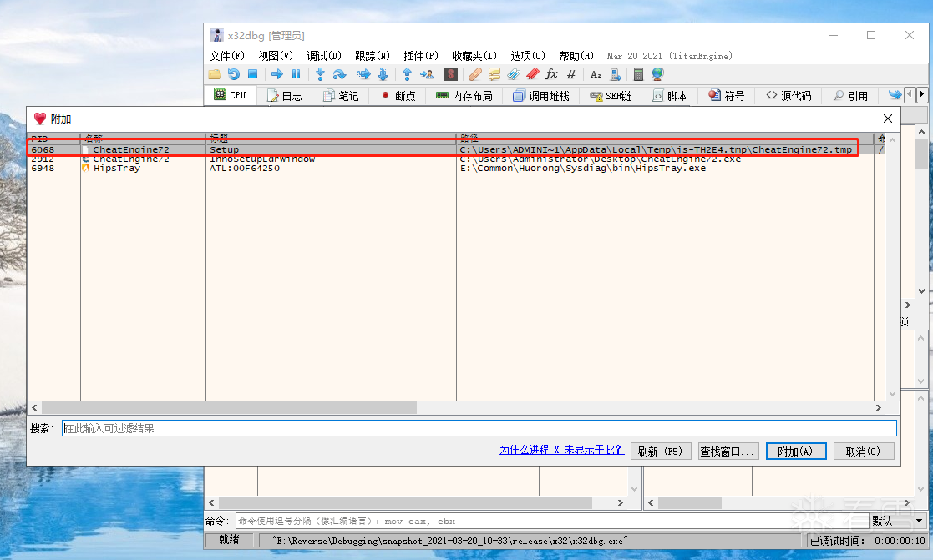Screen dimensions: 933x560
Task: Click the Bookmarks red toolbar icon
Action: (533, 74)
